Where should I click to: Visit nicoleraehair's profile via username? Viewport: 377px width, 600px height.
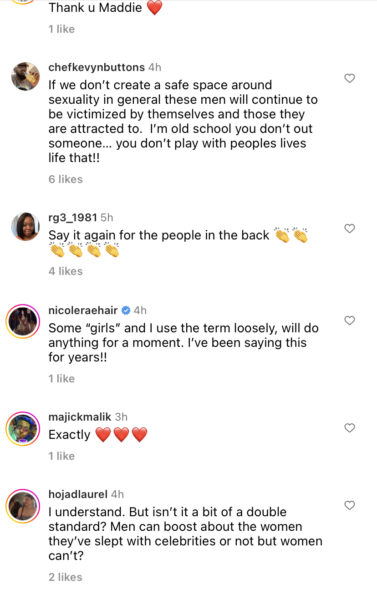coord(83,310)
